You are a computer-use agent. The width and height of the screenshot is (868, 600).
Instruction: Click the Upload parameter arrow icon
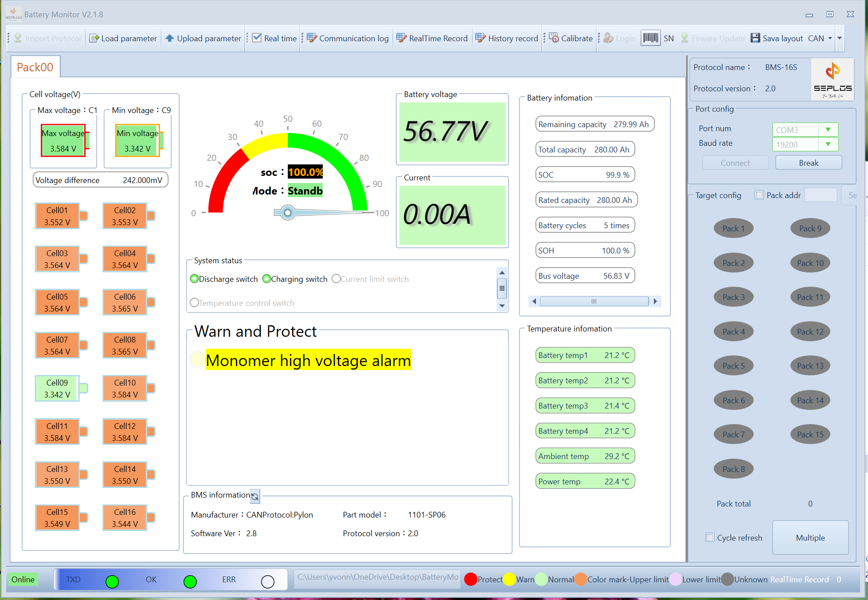coord(169,38)
